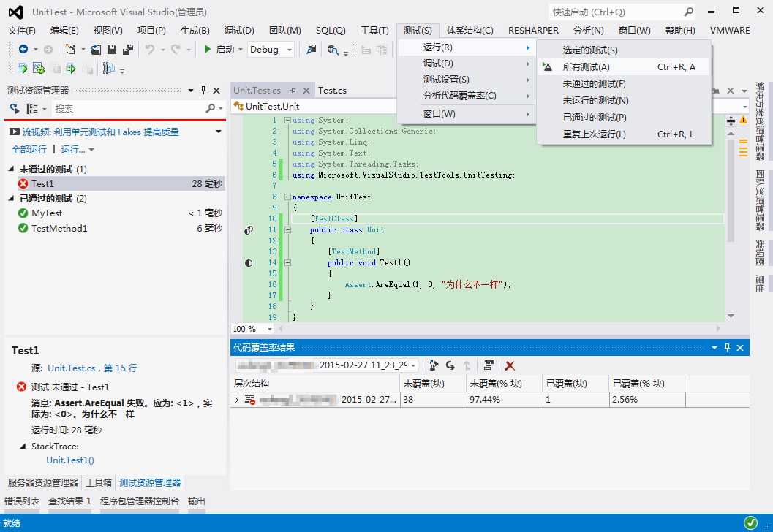Open the dropdown arrow next to Start (启动)
The width and height of the screenshot is (773, 532).
241,49
